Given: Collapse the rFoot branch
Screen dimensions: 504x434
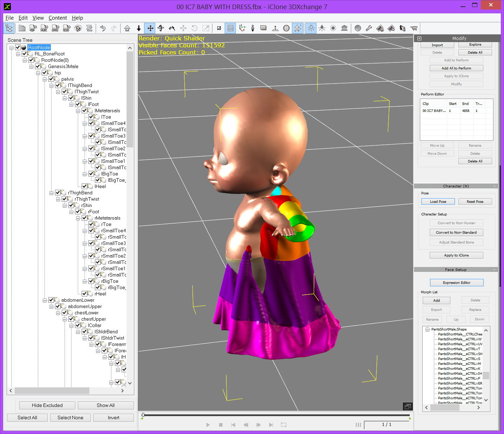Looking at the screenshot, I should tap(71, 212).
